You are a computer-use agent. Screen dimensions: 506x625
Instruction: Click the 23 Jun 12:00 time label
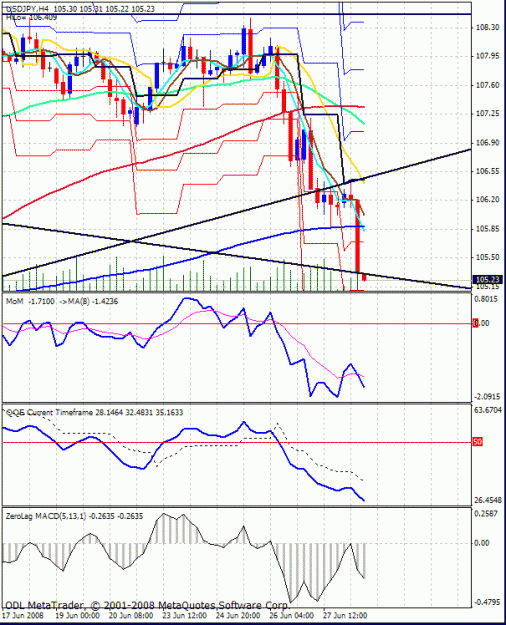pyautogui.click(x=184, y=615)
